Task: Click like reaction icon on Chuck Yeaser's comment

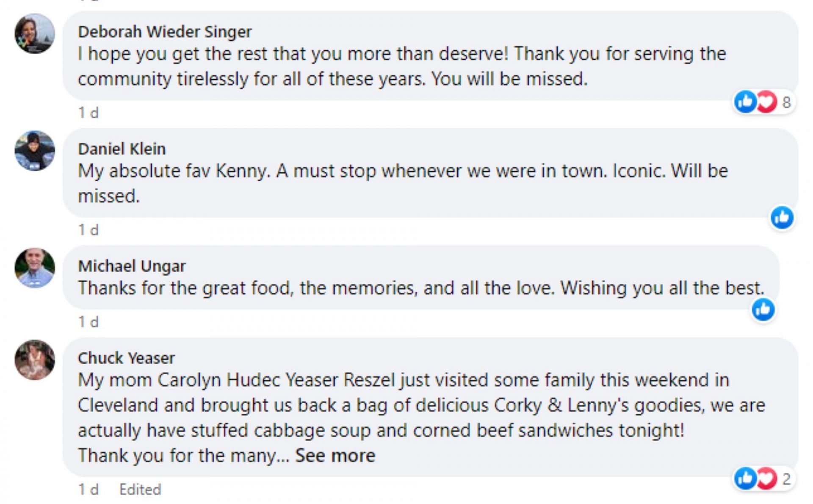Action: pos(745,479)
